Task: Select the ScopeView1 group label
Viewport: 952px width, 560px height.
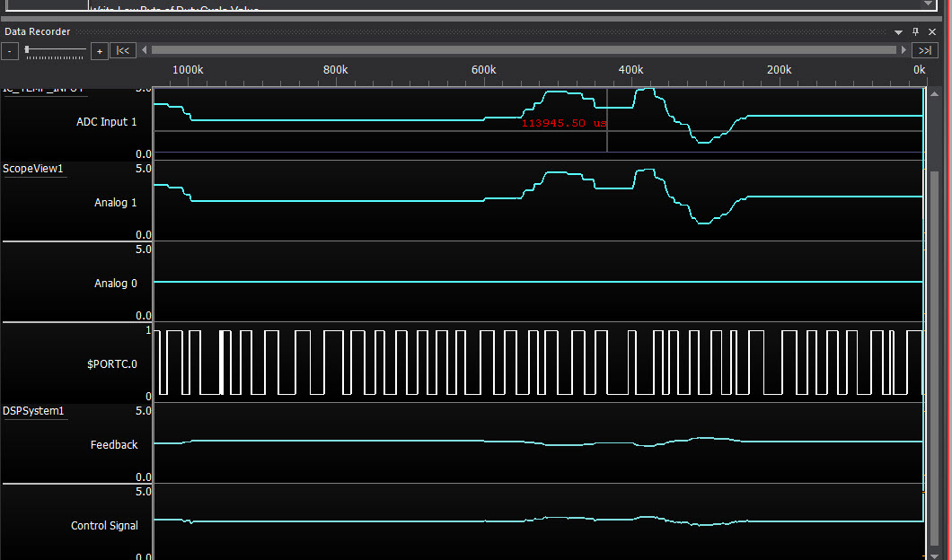Action: tap(33, 169)
